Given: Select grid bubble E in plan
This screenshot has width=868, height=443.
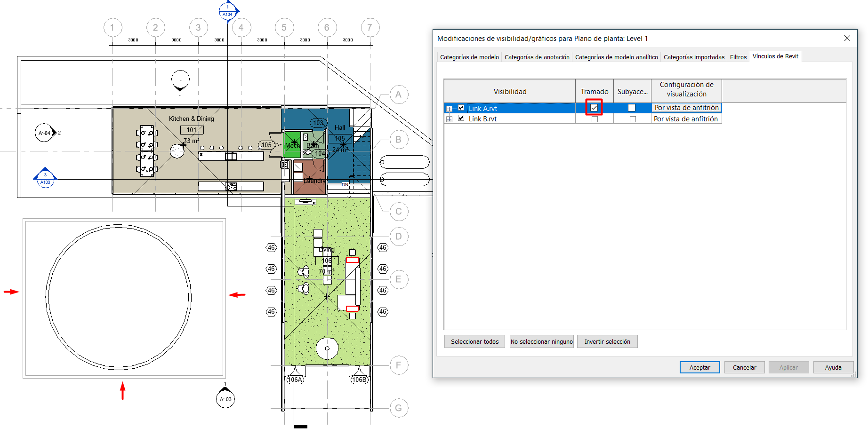Looking at the screenshot, I should point(398,279).
